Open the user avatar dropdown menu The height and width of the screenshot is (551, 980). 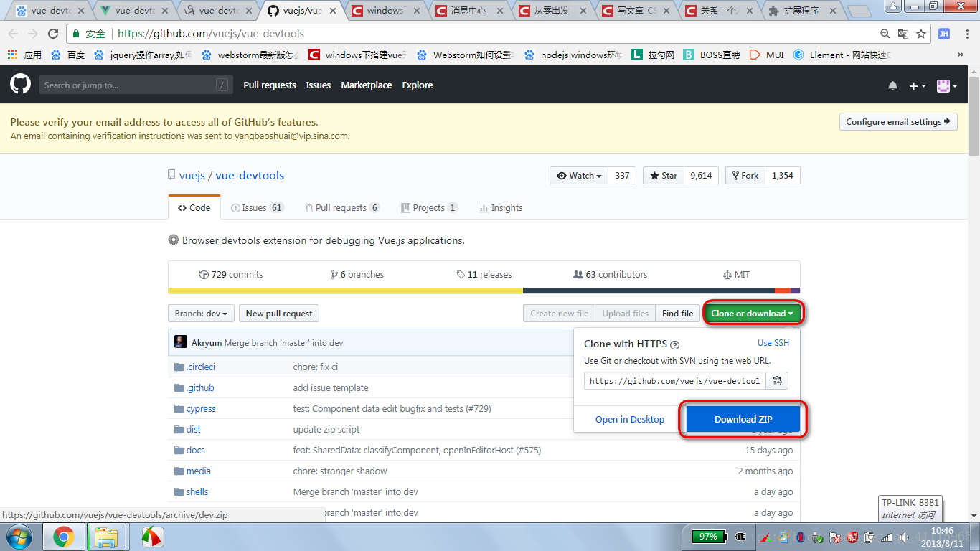click(x=947, y=85)
